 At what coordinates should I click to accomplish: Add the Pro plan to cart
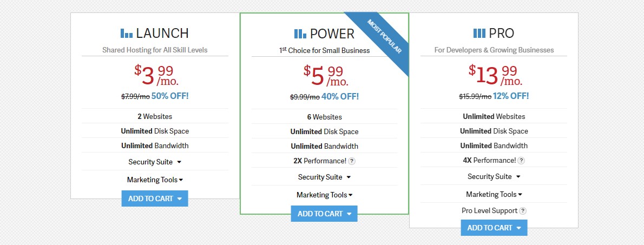point(494,228)
